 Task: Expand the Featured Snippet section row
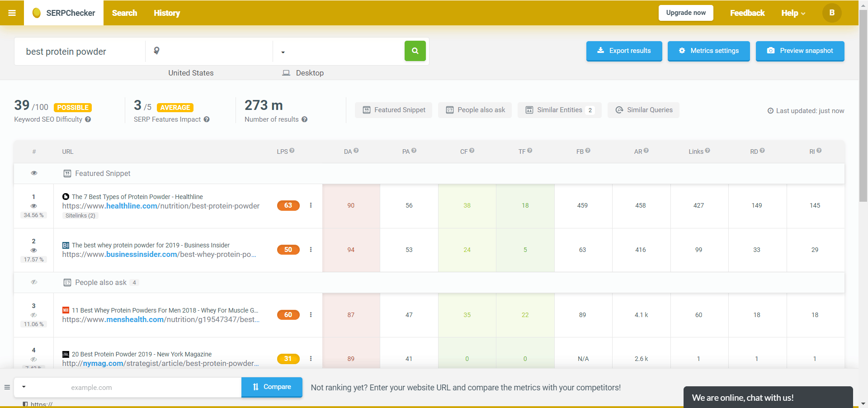click(x=429, y=173)
